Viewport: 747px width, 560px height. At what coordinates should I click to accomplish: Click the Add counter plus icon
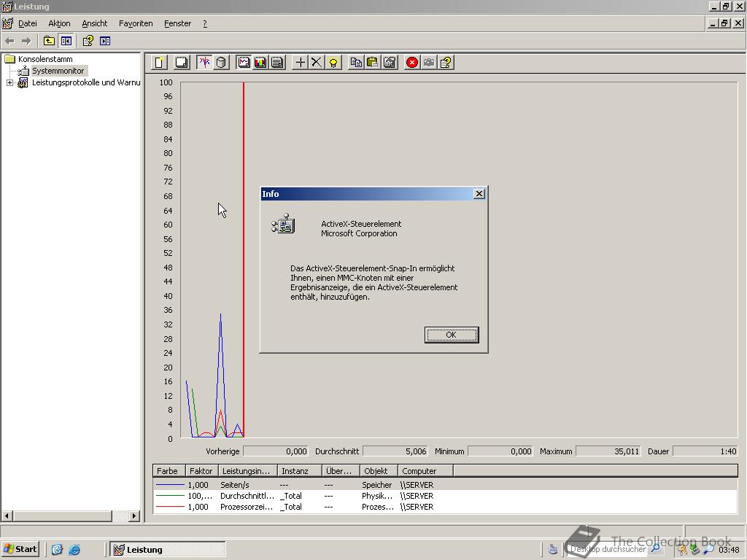(300, 63)
